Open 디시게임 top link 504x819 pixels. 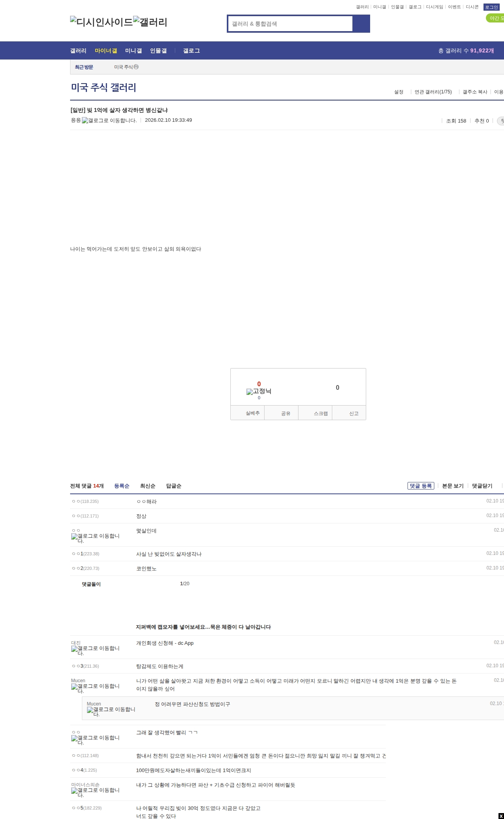435,7
